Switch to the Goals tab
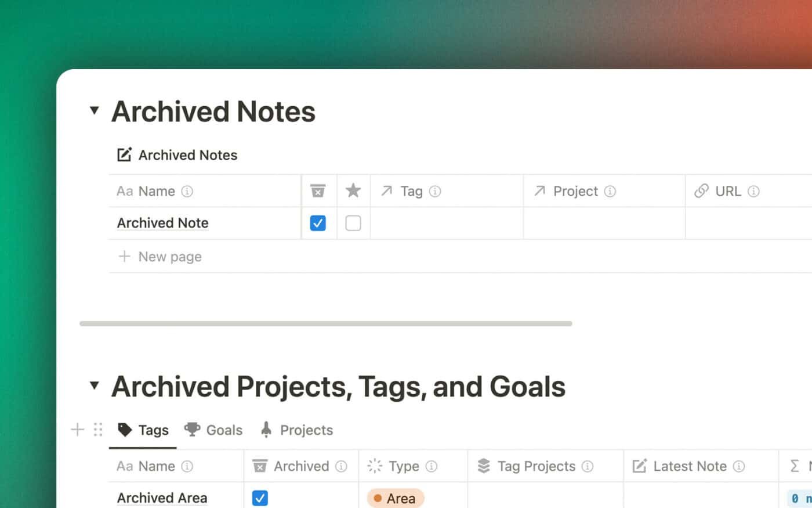 click(213, 430)
